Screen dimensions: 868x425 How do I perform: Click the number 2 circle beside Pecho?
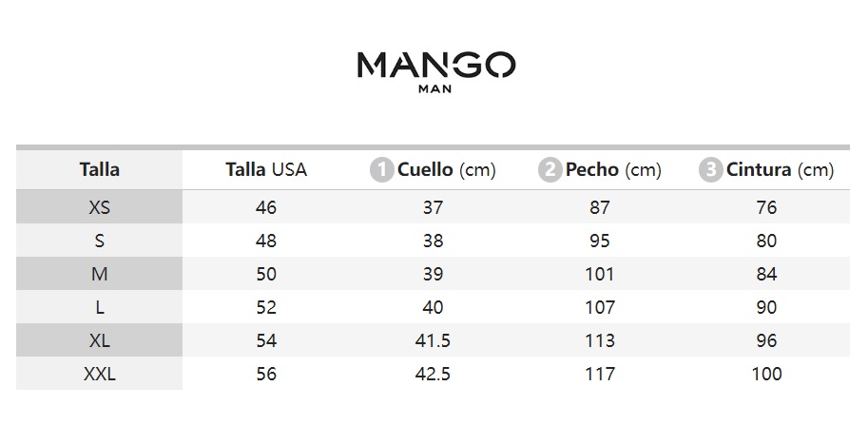point(550,169)
